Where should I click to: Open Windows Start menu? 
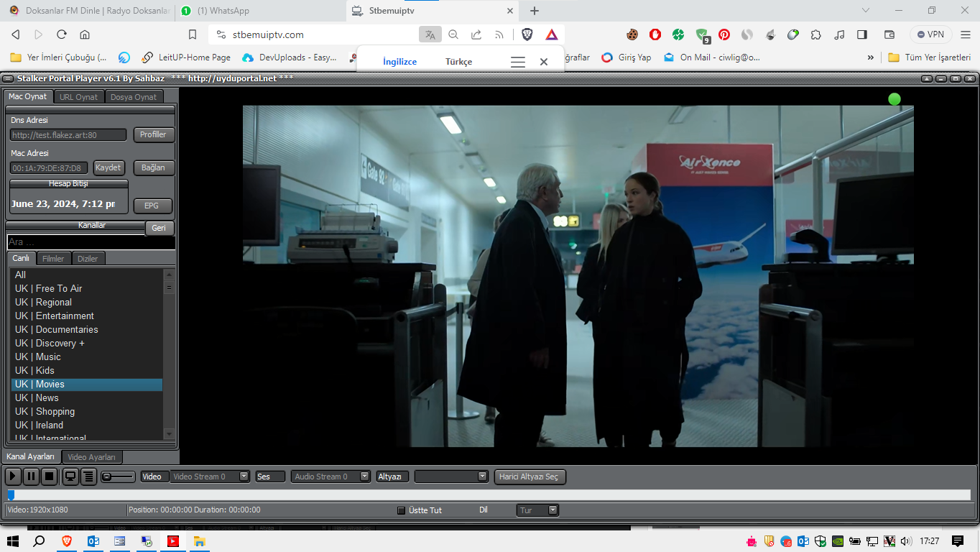pos(13,541)
